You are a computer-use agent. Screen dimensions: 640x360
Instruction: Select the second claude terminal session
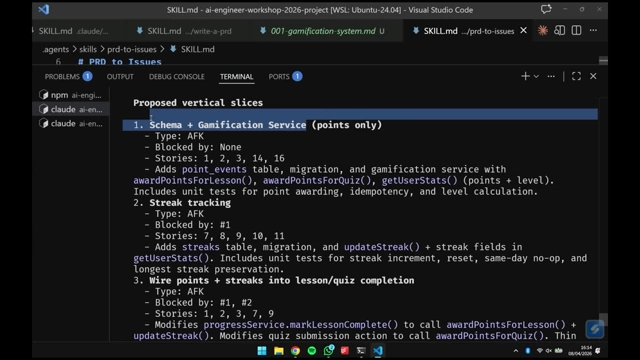coord(70,123)
